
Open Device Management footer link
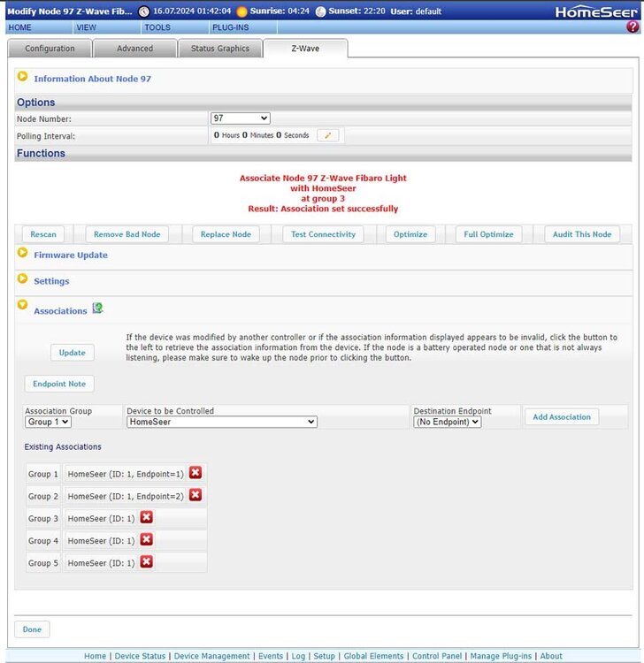(x=211, y=656)
